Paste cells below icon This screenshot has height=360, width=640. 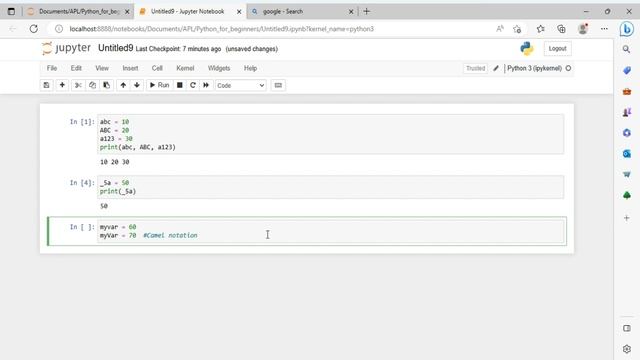pos(107,85)
